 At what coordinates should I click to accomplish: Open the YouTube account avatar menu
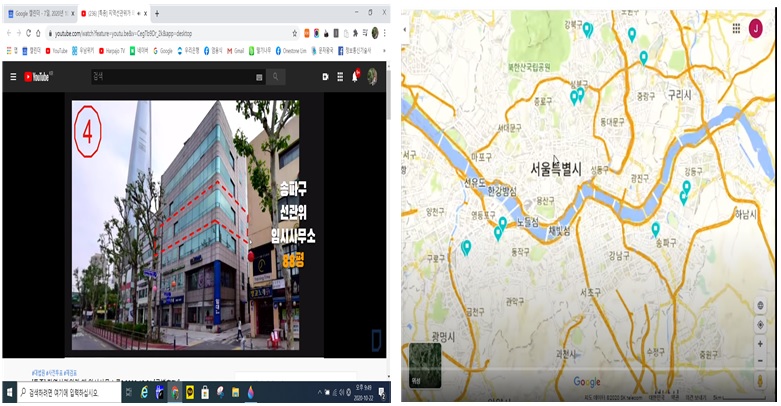[x=372, y=77]
